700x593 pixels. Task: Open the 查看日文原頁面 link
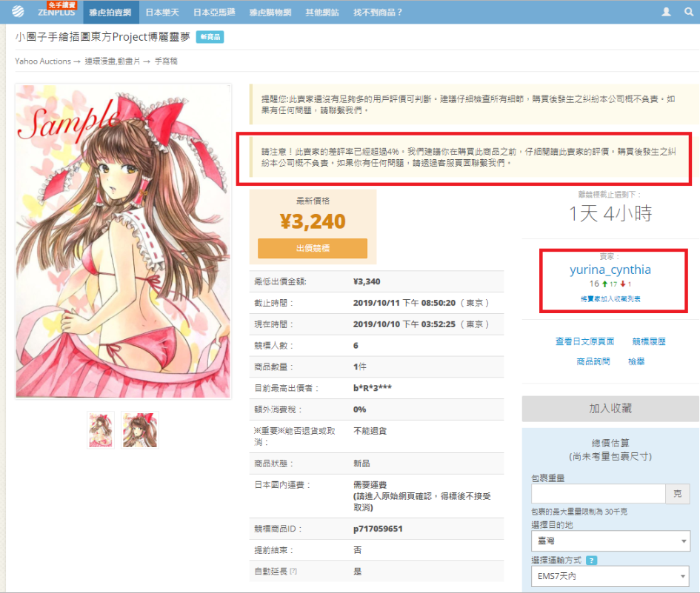[x=584, y=341]
